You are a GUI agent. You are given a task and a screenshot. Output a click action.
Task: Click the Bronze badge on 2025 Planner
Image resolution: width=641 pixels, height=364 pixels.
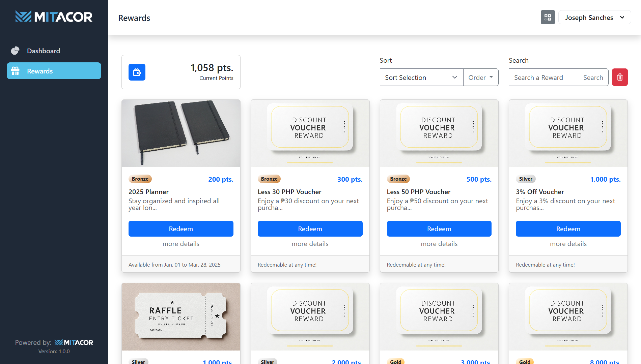pos(140,179)
